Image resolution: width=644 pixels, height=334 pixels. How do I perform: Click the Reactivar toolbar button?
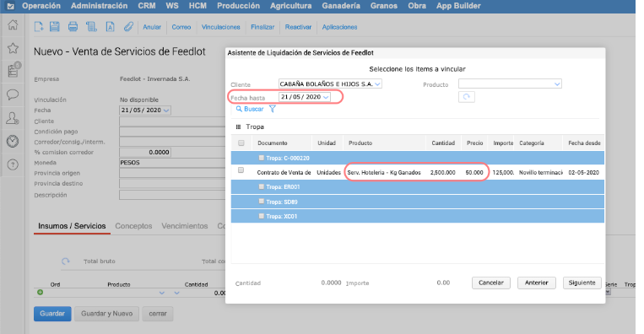pyautogui.click(x=298, y=27)
